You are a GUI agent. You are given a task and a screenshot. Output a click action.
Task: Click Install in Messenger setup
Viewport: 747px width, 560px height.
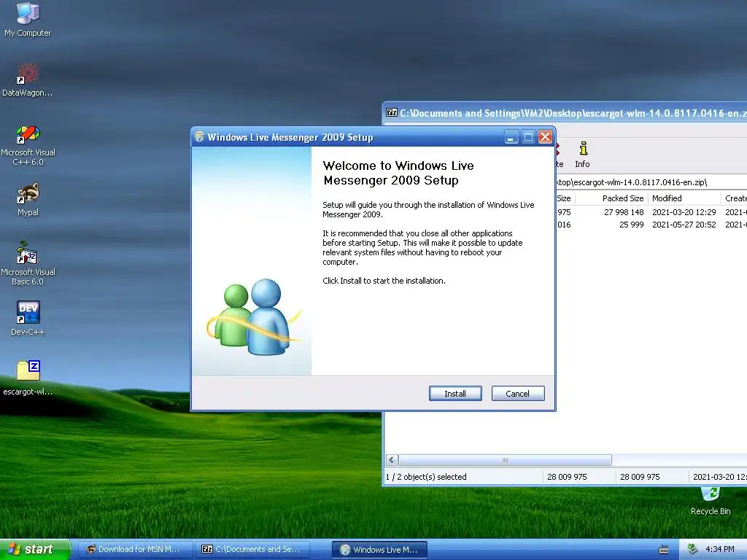[x=455, y=393]
